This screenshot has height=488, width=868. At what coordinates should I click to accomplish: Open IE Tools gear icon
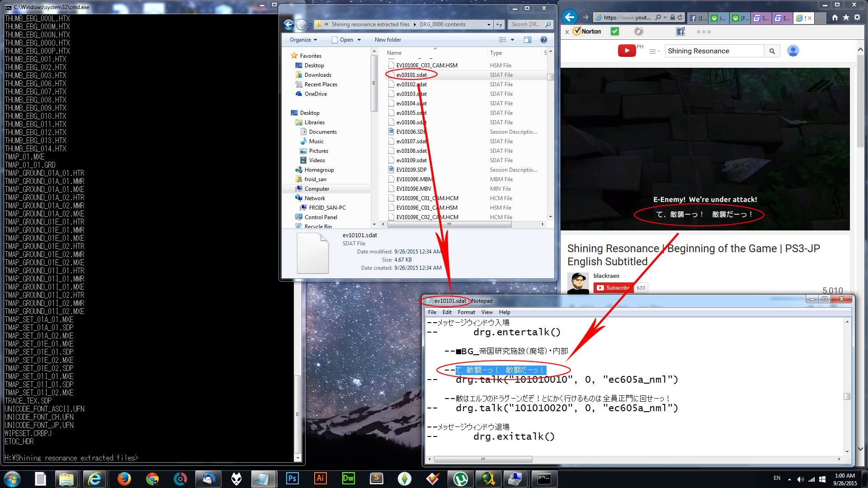click(857, 17)
